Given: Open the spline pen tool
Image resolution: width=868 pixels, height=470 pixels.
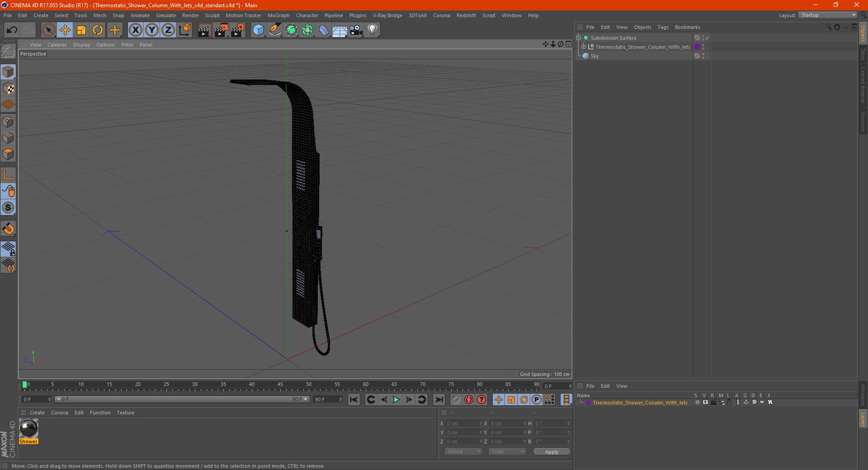Looking at the screenshot, I should click(275, 30).
